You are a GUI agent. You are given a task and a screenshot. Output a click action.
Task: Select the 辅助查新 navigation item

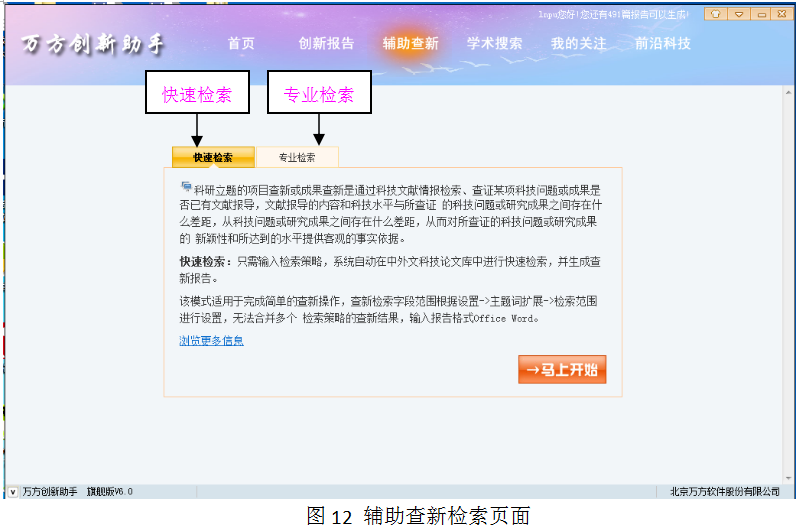pyautogui.click(x=410, y=43)
